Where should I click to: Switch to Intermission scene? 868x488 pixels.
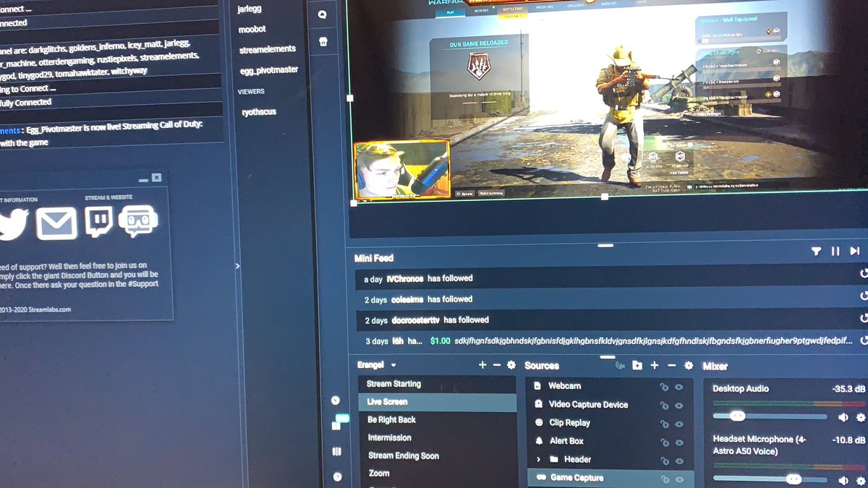pos(437,438)
